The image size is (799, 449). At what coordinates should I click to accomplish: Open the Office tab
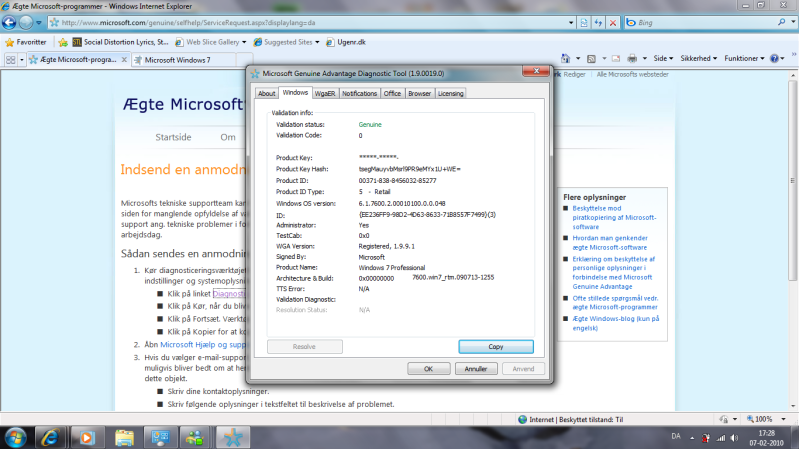pyautogui.click(x=392, y=93)
